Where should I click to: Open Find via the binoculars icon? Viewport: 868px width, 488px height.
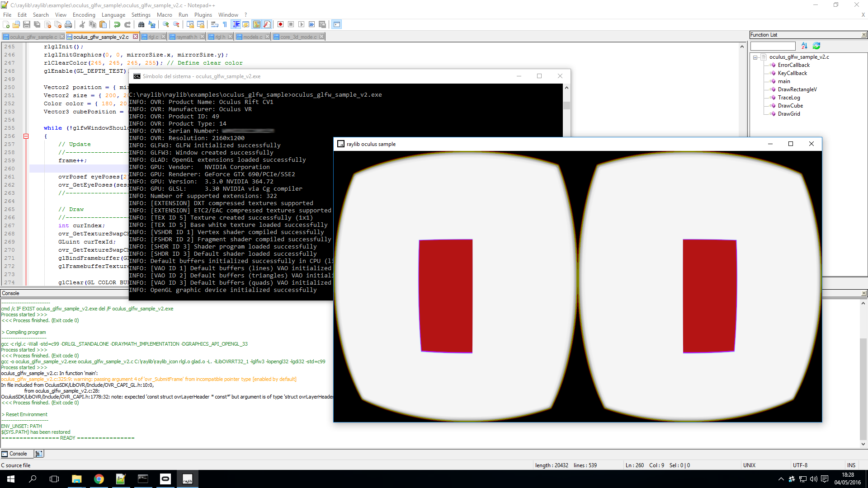tap(141, 24)
